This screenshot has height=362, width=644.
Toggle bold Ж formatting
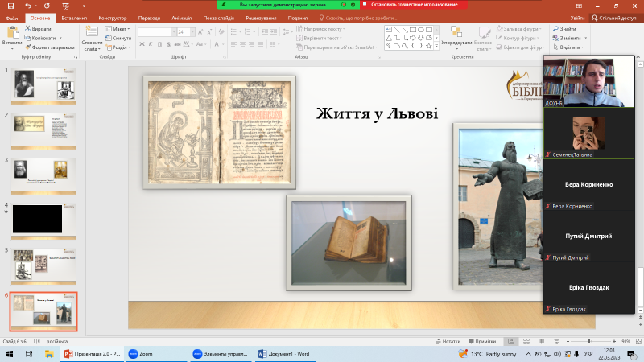tap(142, 44)
